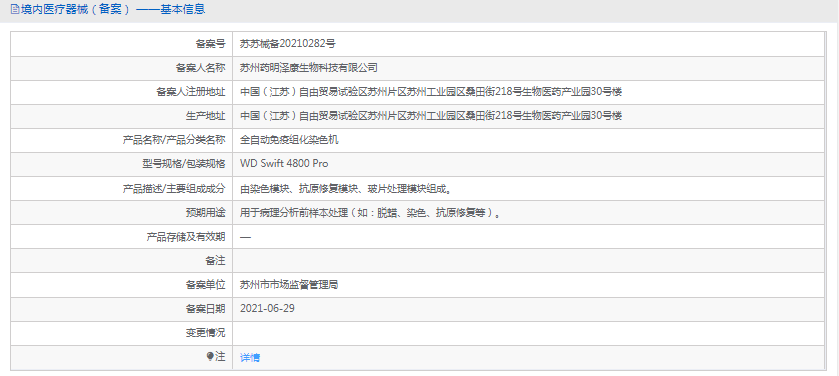This screenshot has width=839, height=376.
Task: Open the 详情 link
Action: 250,358
